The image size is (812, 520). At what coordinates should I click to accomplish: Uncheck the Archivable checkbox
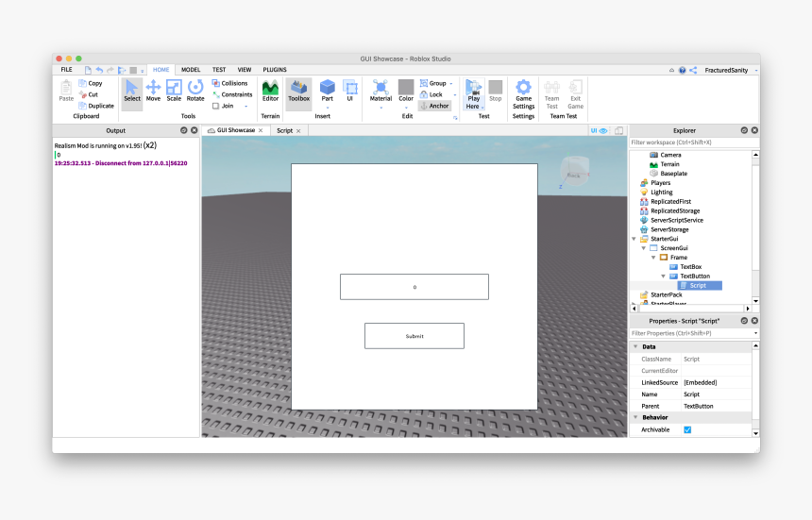point(687,430)
